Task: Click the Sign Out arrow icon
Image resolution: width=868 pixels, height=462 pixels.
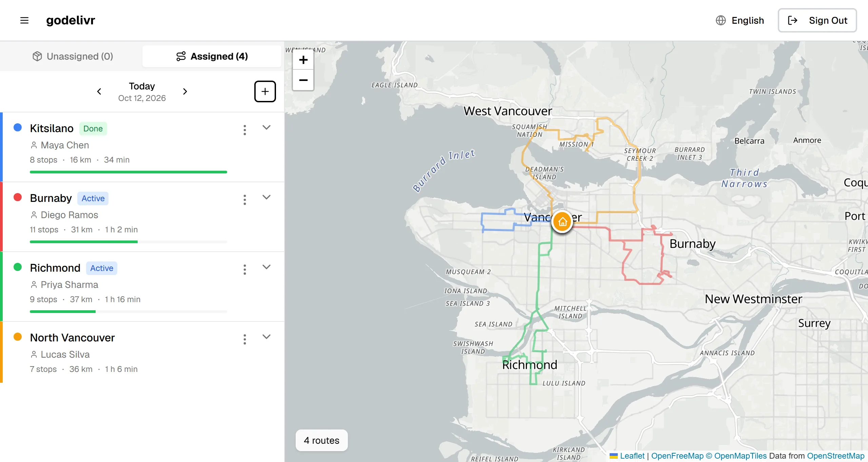Action: point(792,20)
